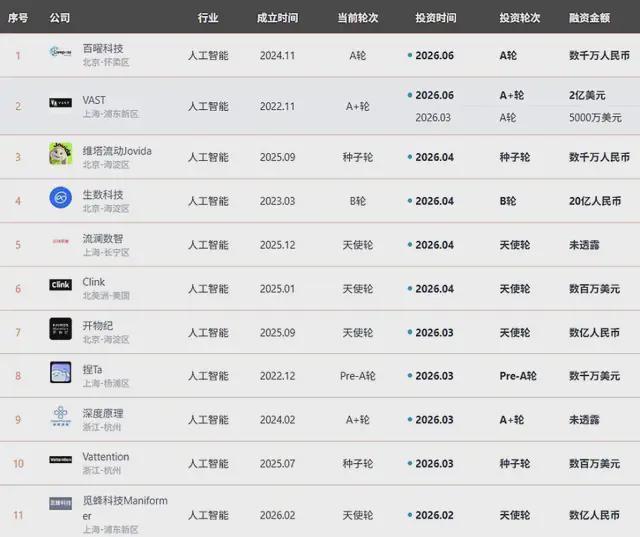Screen dimensions: 640x537
Task: Open the 百曜科技 company logo
Action: [60, 52]
